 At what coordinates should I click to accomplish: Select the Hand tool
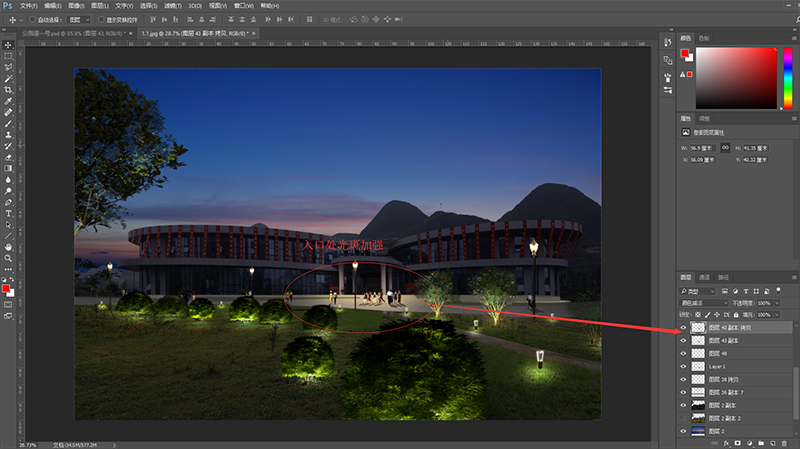click(x=8, y=246)
